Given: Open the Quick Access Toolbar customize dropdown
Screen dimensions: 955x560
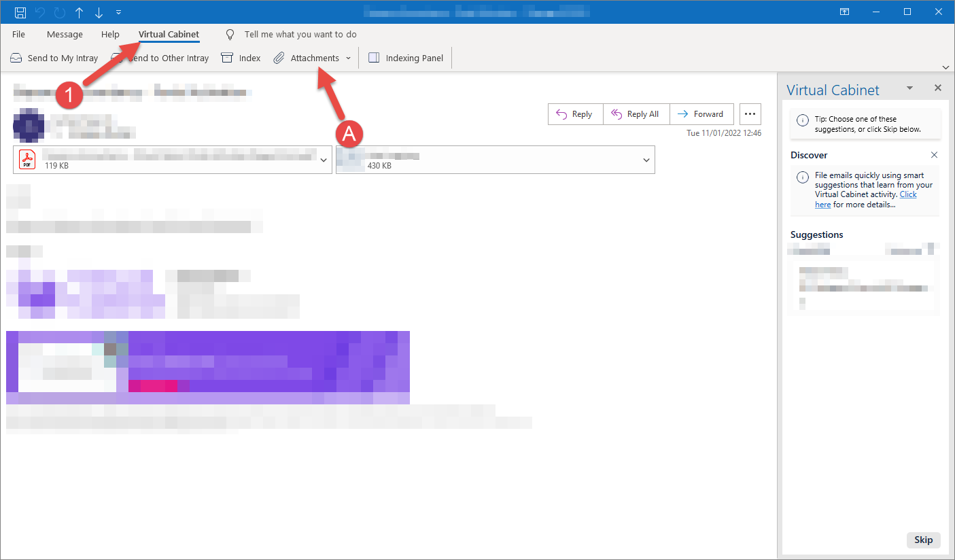Looking at the screenshot, I should point(119,12).
